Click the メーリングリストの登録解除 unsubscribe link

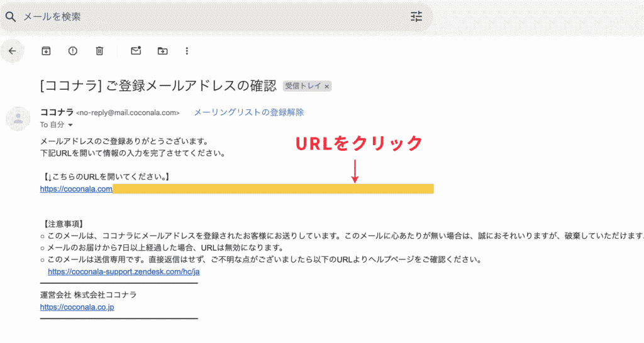click(248, 112)
